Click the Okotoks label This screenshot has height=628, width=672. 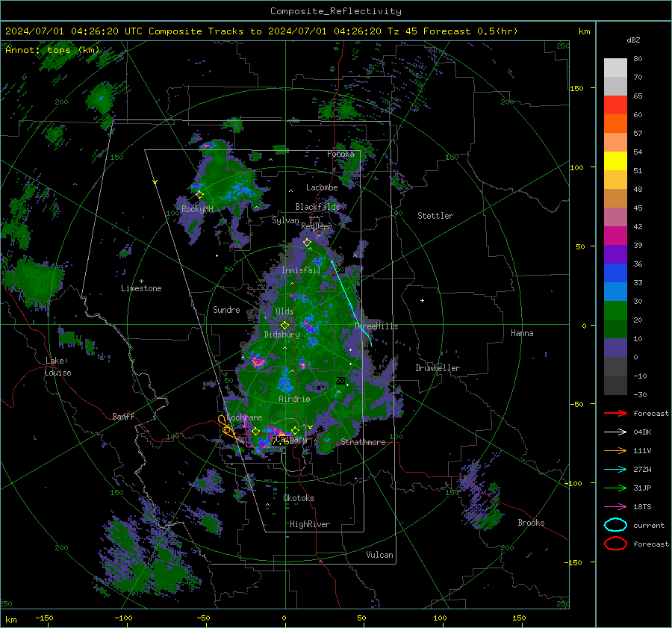point(299,498)
